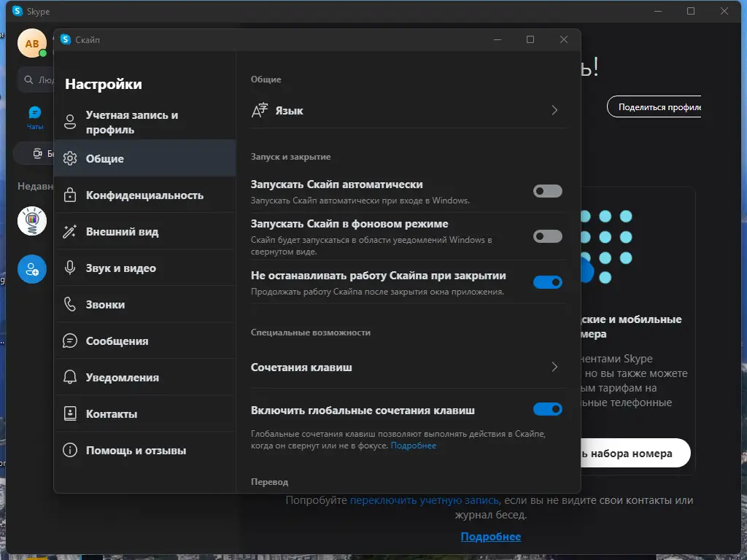Enable Запускать Скайп автоматически

click(x=547, y=190)
